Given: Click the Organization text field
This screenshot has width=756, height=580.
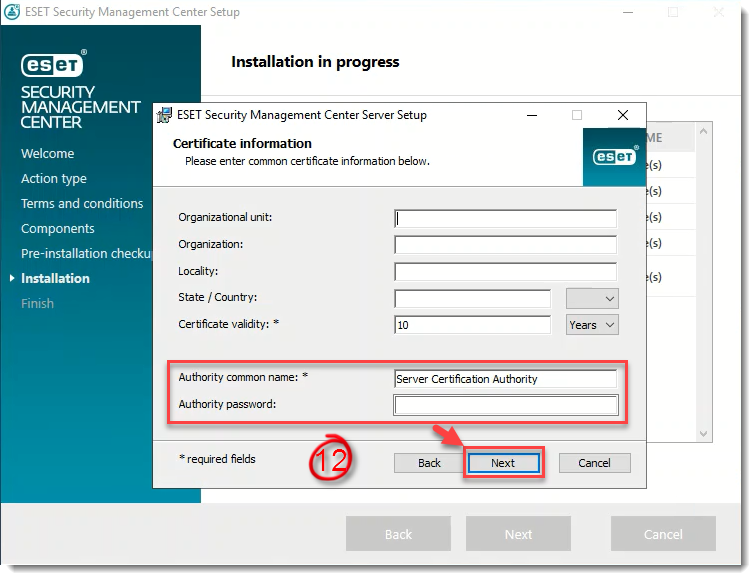Looking at the screenshot, I should (505, 244).
